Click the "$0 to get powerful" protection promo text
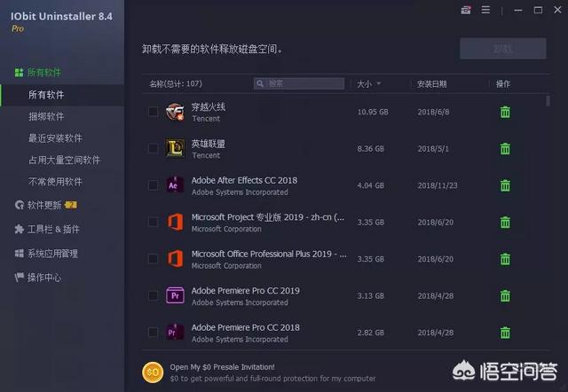This screenshot has height=392, width=568. [272, 379]
